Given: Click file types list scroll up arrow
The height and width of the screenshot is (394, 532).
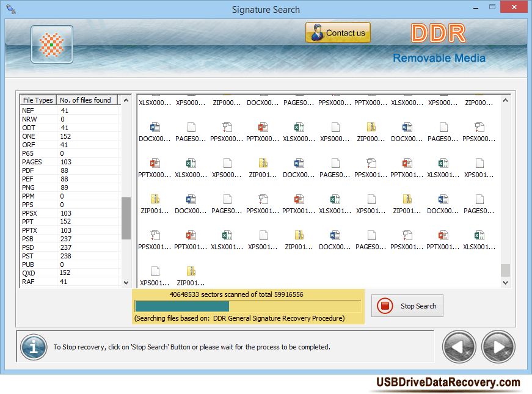Looking at the screenshot, I should (126, 100).
